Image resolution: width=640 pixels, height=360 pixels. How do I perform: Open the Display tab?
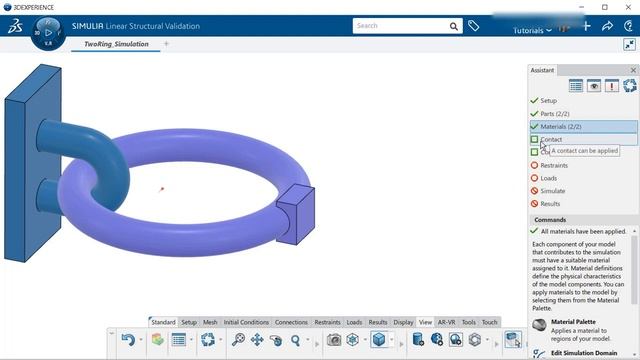[x=403, y=322]
